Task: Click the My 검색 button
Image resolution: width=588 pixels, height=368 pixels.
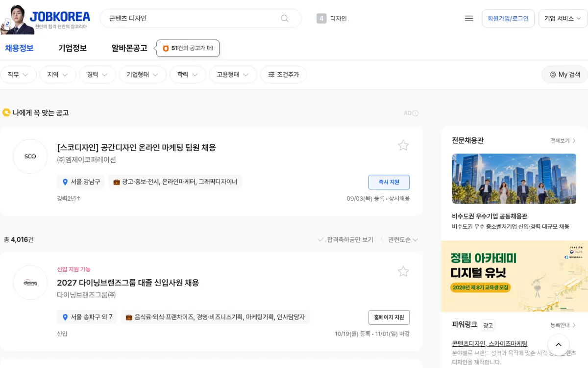Action: click(564, 75)
